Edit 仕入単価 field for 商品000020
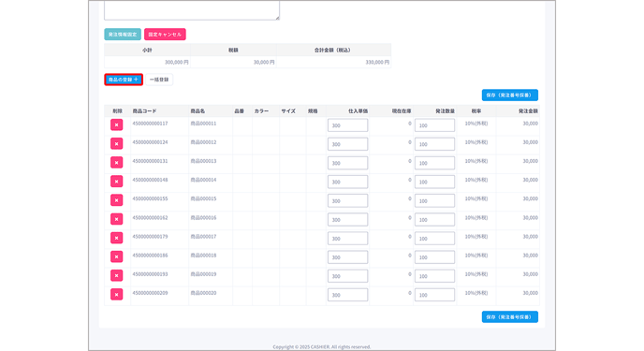Viewport: 644px width, 351px height. (347, 295)
